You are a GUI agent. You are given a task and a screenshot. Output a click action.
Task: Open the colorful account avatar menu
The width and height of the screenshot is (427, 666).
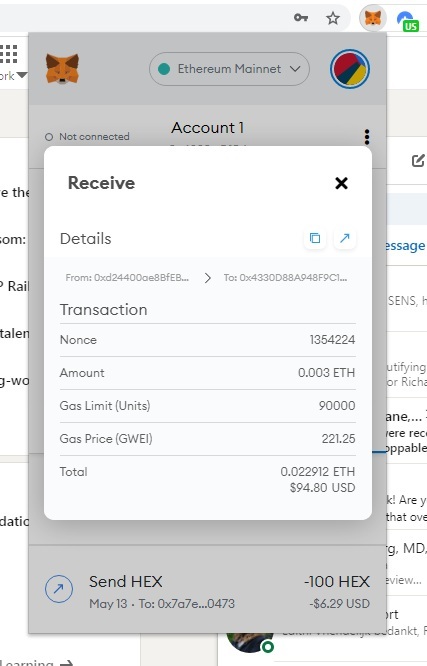[x=350, y=69]
